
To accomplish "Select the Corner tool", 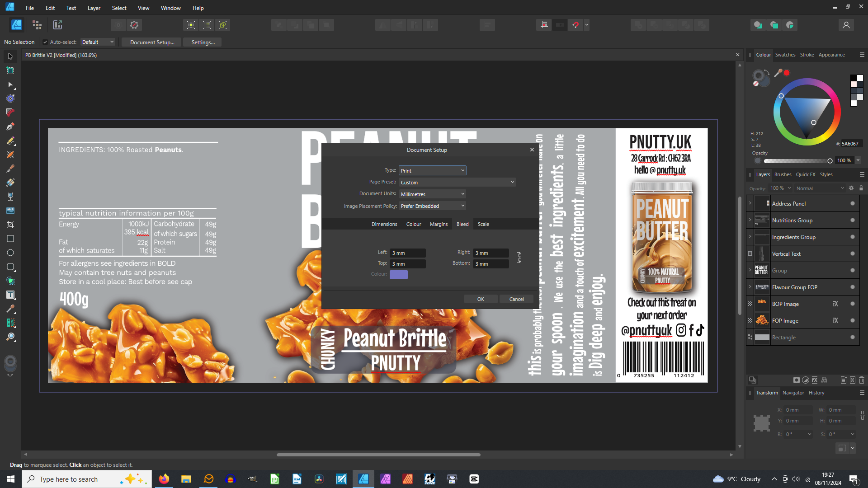I will [10, 113].
